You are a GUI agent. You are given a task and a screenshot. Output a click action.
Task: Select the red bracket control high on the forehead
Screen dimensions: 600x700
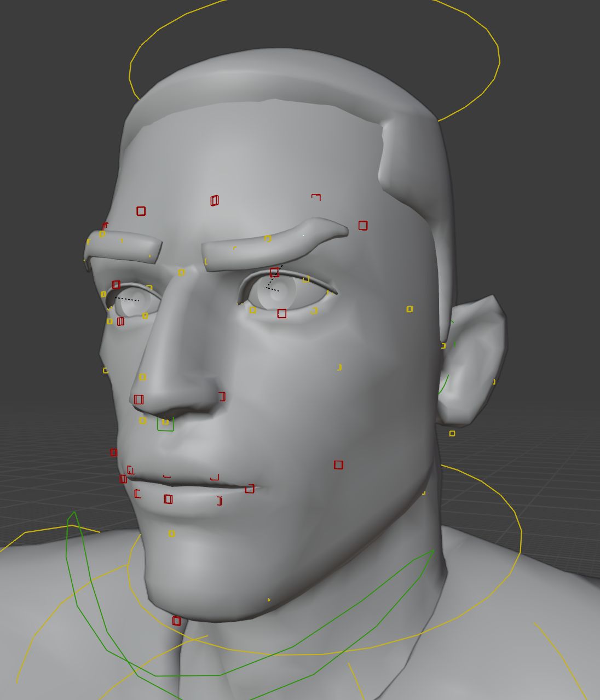coord(316,197)
